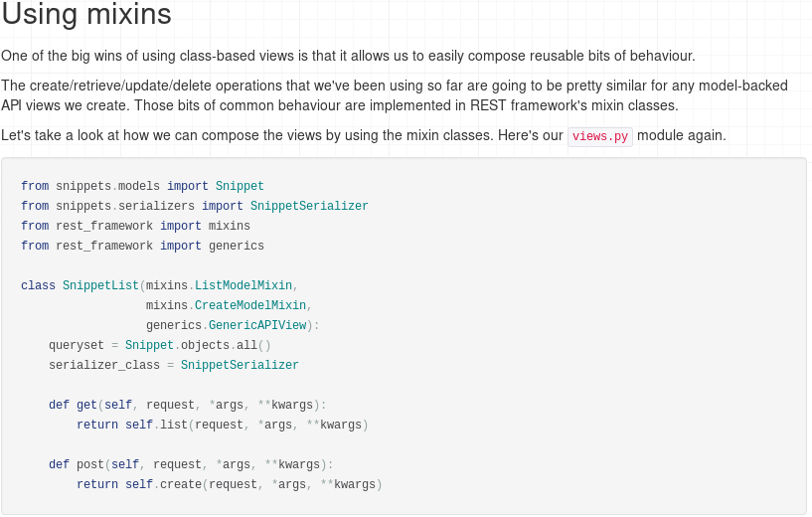The width and height of the screenshot is (812, 517).
Task: Click CreateModelMixin in the class definition
Action: point(250,305)
